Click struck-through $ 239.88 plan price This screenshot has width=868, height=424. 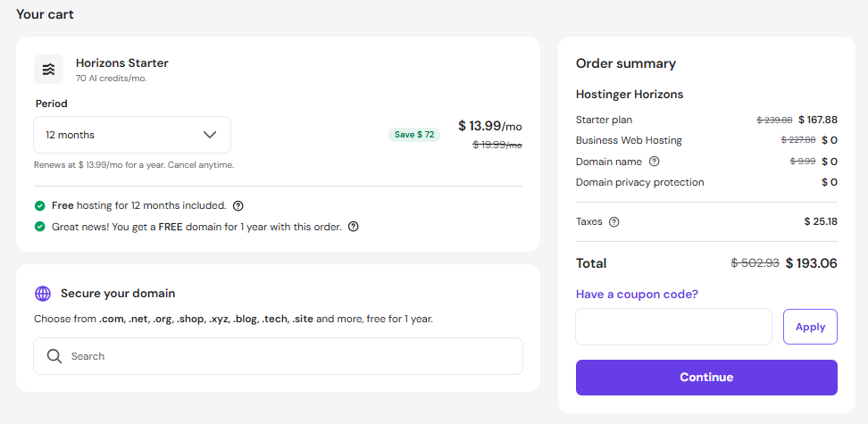(774, 120)
